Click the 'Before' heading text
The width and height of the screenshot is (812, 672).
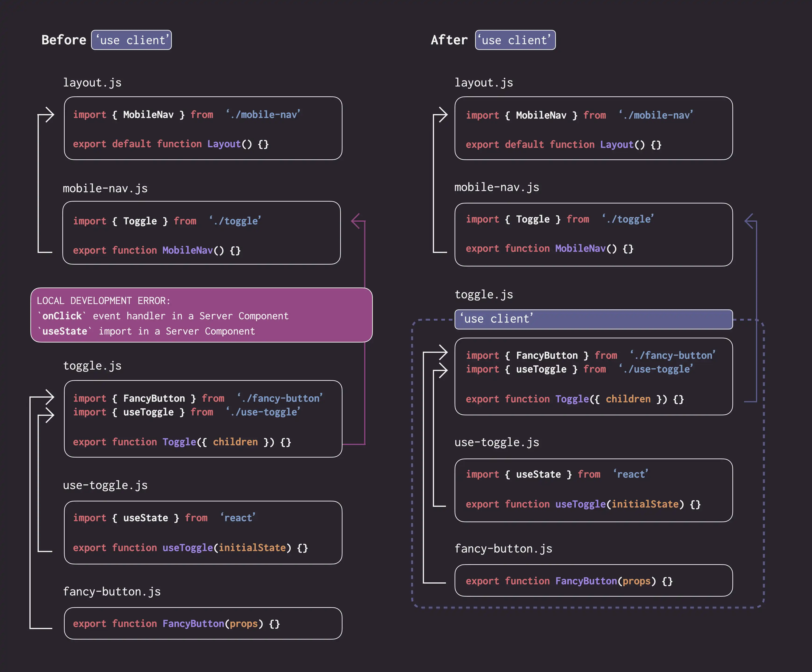tap(64, 40)
